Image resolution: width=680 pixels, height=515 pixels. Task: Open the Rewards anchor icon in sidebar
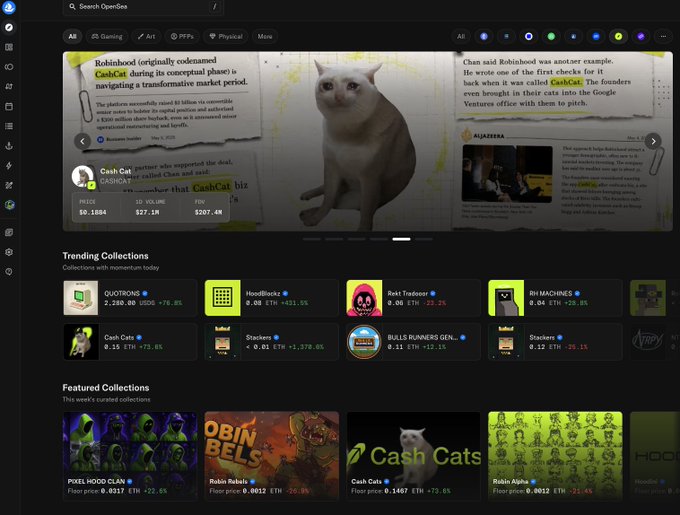9,146
